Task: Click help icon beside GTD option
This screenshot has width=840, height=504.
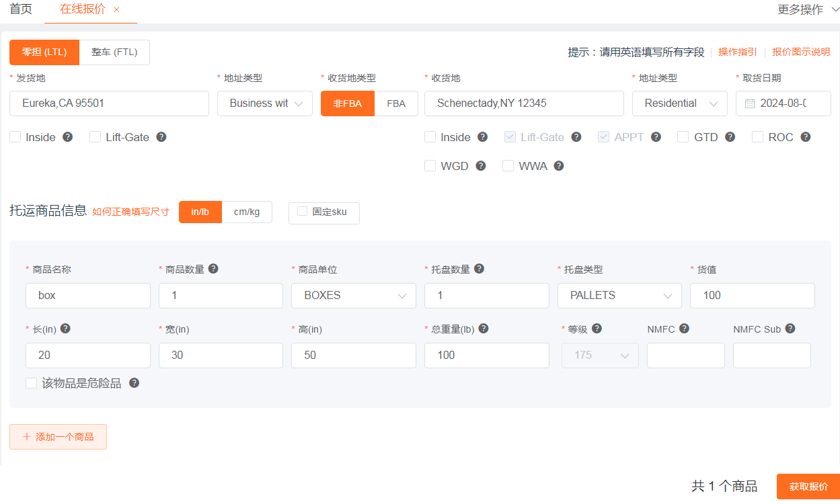Action: 730,137
